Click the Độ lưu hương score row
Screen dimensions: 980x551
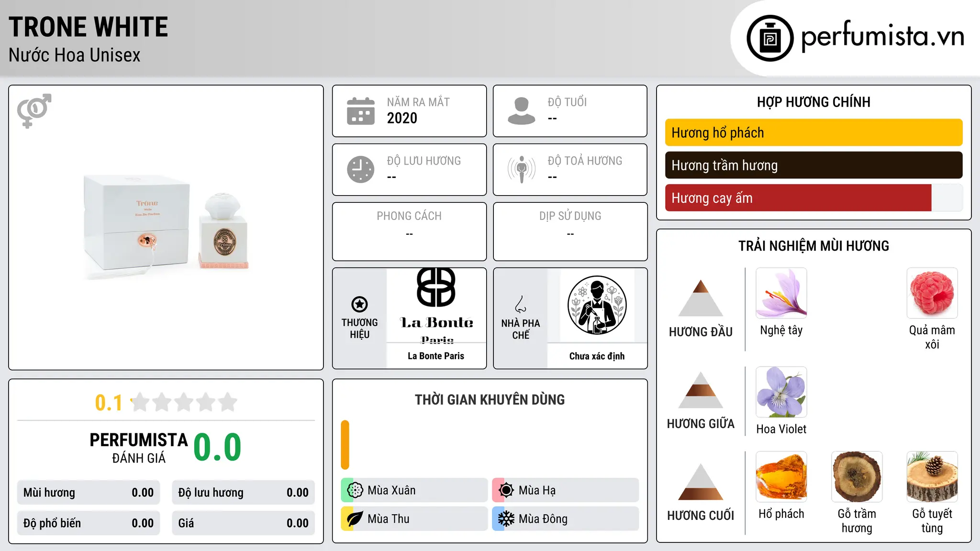point(244,493)
